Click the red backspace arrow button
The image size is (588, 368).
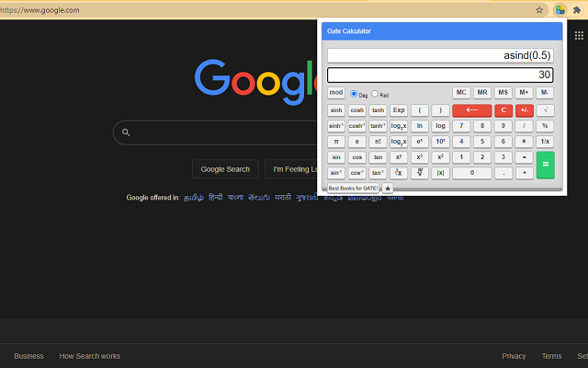click(x=471, y=110)
